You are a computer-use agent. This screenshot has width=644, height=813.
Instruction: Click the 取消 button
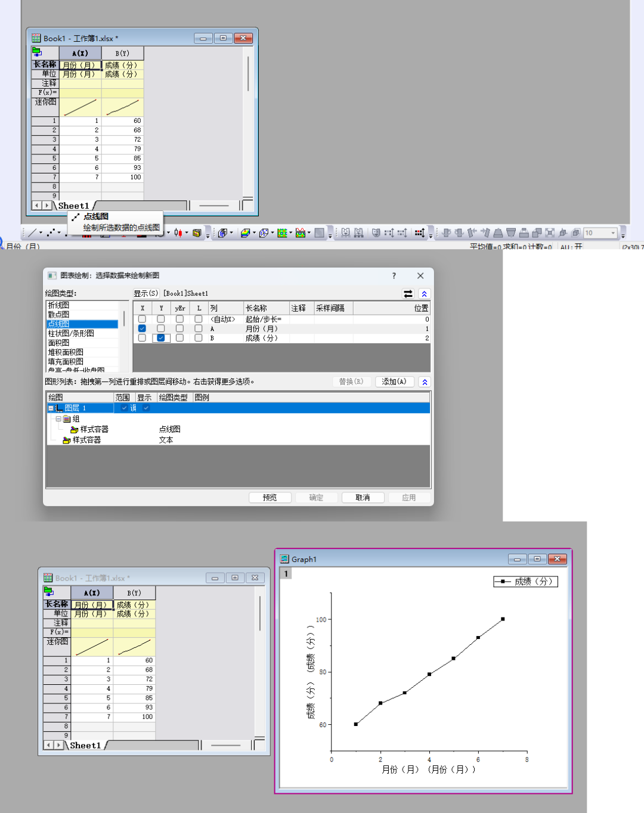363,498
